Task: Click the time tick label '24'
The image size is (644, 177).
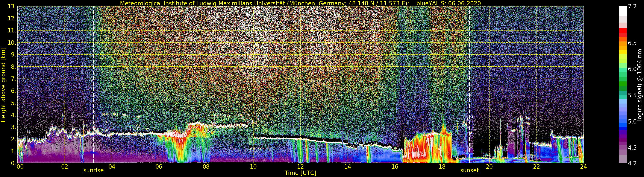Action: tap(583, 167)
